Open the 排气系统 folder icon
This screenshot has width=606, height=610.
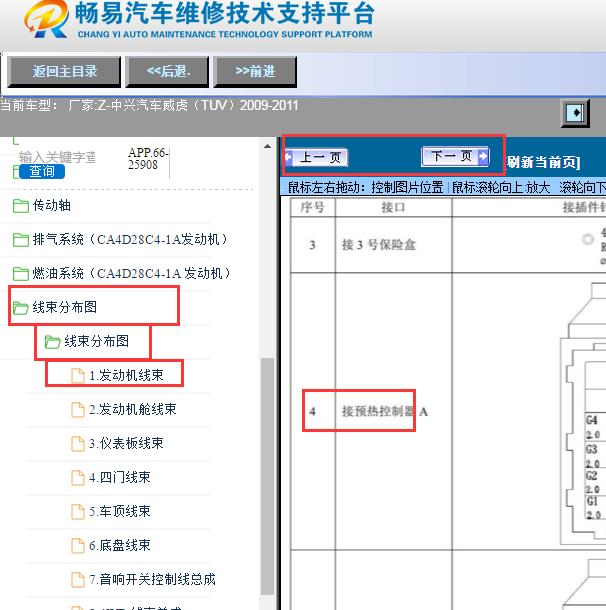21,240
